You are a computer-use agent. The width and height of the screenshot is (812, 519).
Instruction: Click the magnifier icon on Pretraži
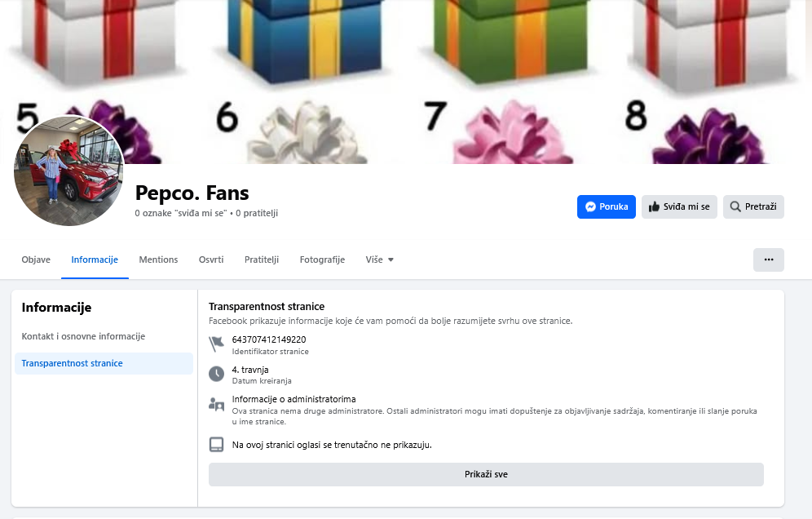pyautogui.click(x=735, y=207)
